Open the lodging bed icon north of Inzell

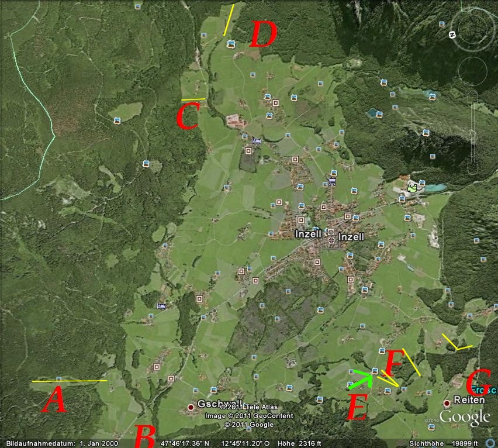point(255,140)
